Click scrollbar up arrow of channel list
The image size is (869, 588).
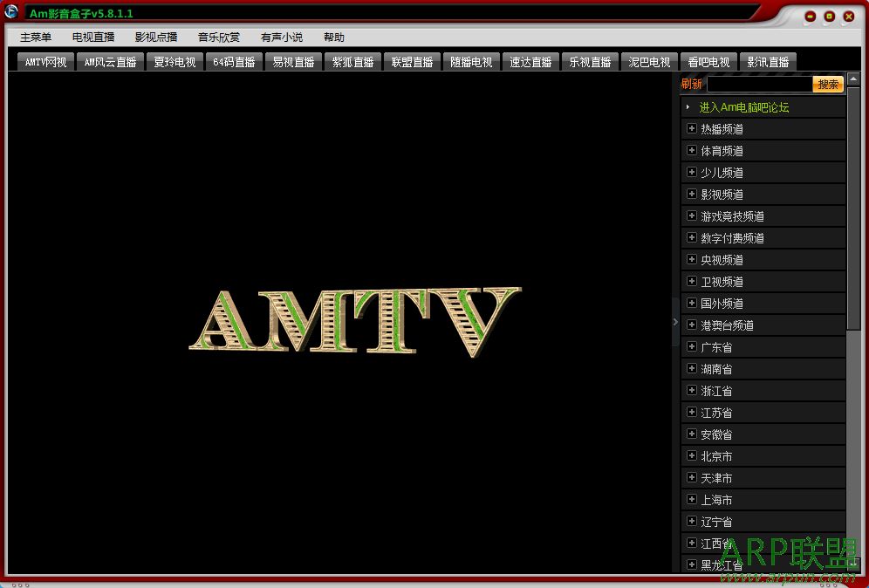coord(853,79)
